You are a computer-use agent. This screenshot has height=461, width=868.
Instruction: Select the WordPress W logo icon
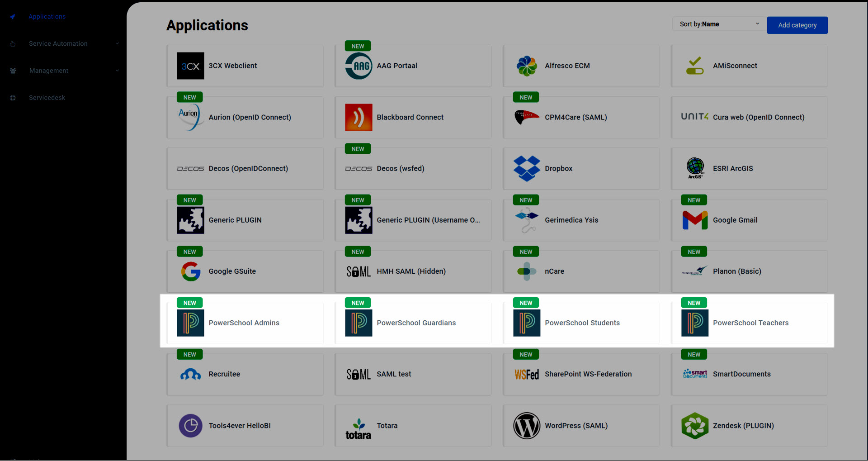click(527, 426)
